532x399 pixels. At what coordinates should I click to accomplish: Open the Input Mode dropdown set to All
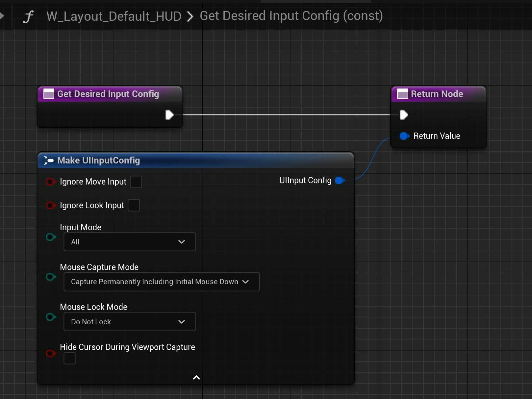tap(130, 242)
